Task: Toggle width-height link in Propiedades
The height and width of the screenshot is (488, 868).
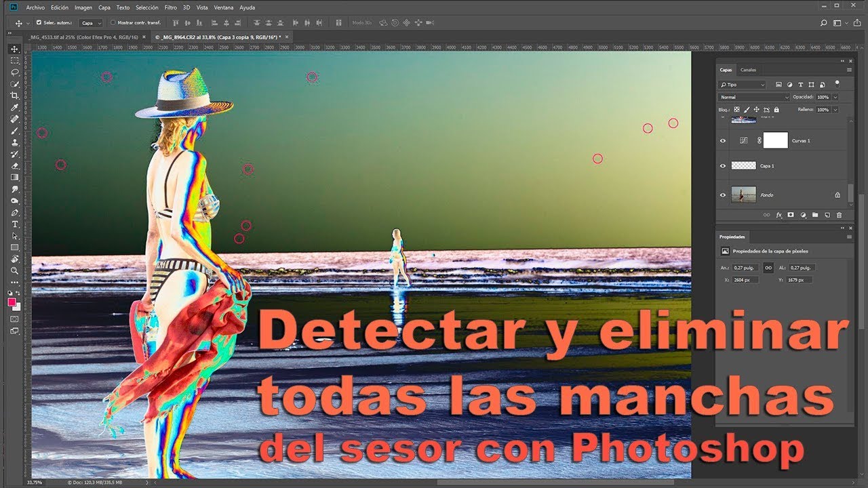Action: tap(768, 268)
